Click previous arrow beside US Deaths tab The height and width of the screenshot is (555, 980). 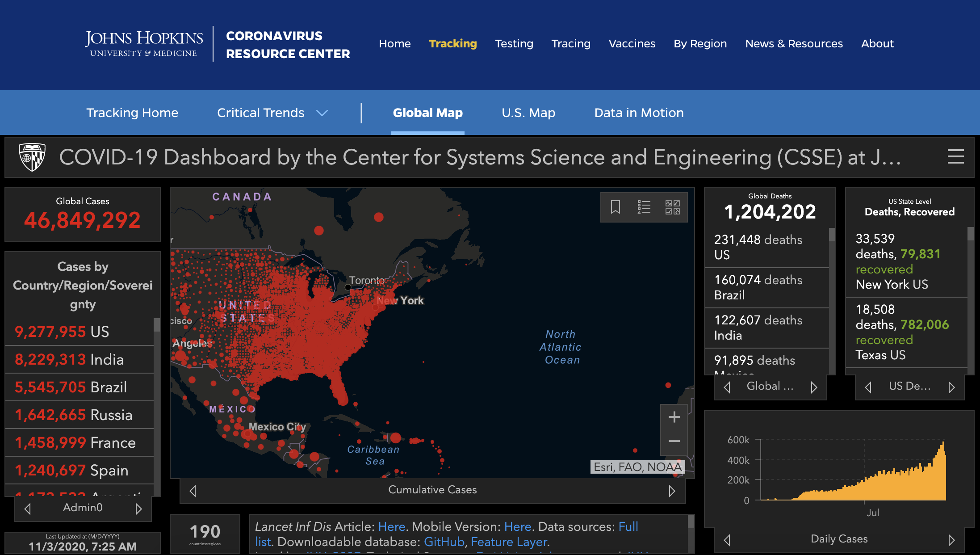868,387
